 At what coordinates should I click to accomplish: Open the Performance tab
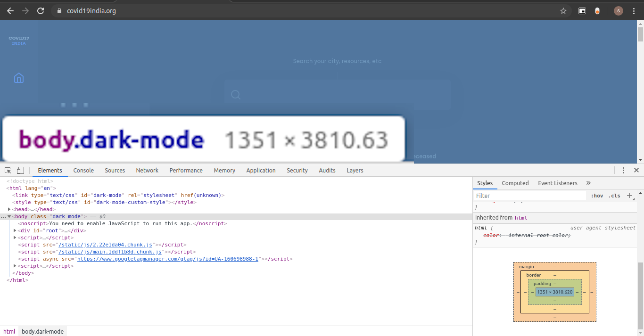186,171
